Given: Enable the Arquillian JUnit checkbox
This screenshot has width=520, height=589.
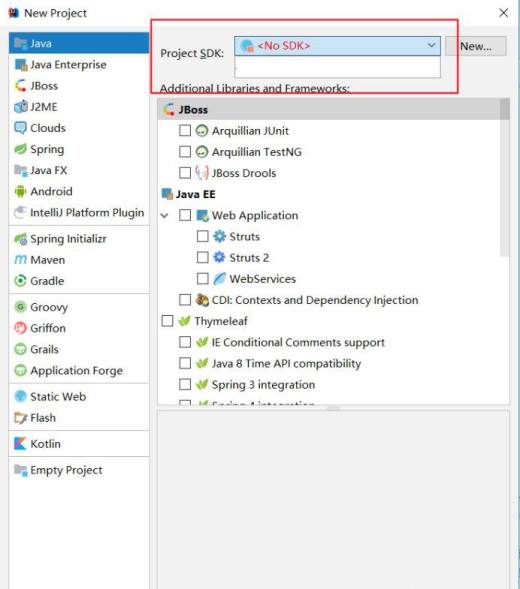Looking at the screenshot, I should tap(185, 131).
